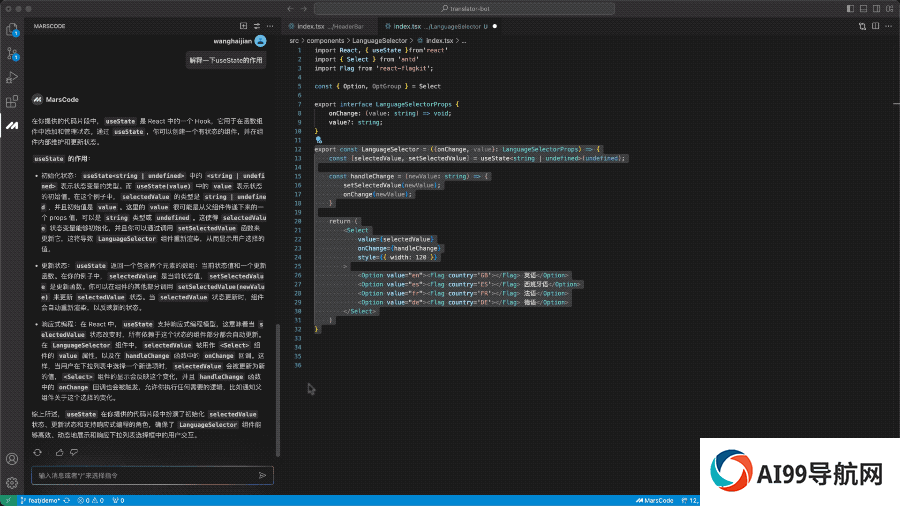The height and width of the screenshot is (506, 900).
Task: Click the user message bubble about useState
Action: pos(226,60)
